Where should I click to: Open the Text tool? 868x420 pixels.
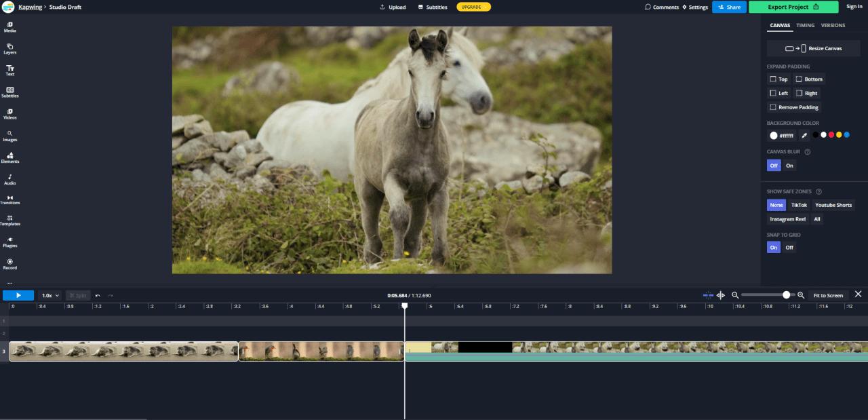click(9, 71)
